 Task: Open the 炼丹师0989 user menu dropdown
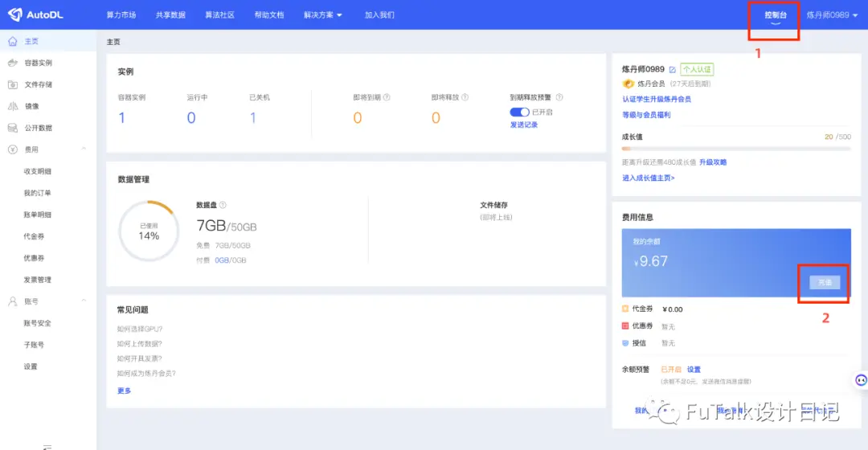tap(832, 15)
